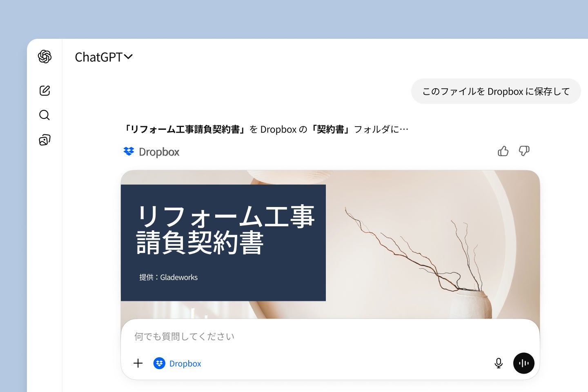Screen dimensions: 588x392
Task: Click the truncated response text about 契約書 folder
Action: click(x=266, y=129)
